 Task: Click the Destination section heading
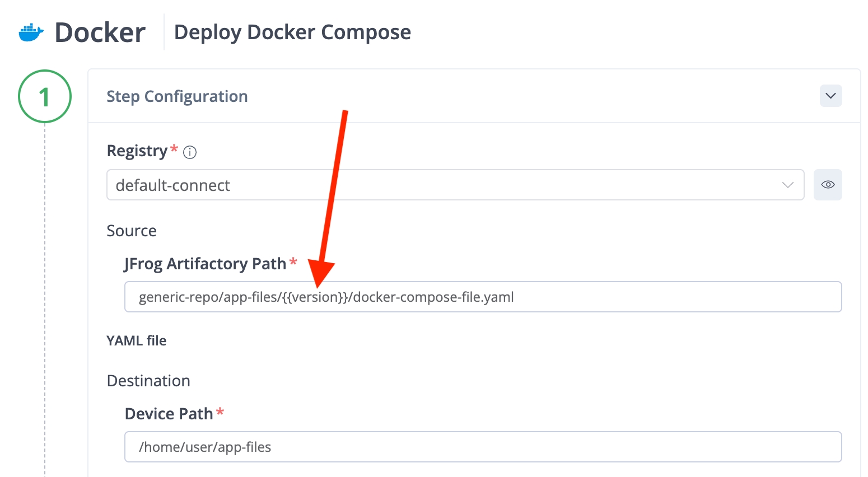pyautogui.click(x=148, y=381)
